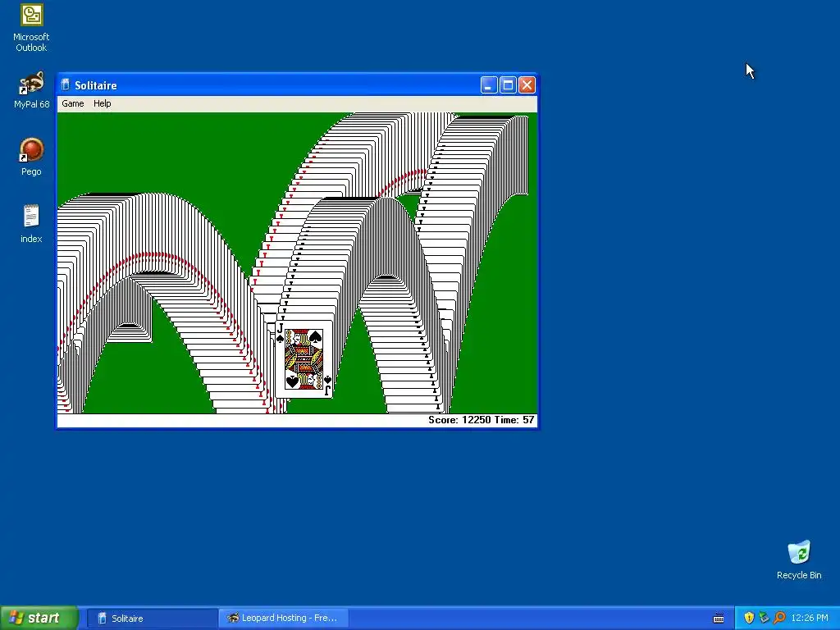The width and height of the screenshot is (840, 630).
Task: Switch to Leopard Hosting taskbar button
Action: (x=283, y=619)
